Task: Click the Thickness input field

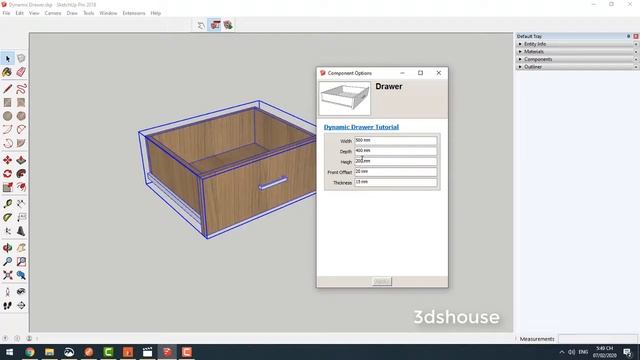Action: point(396,182)
